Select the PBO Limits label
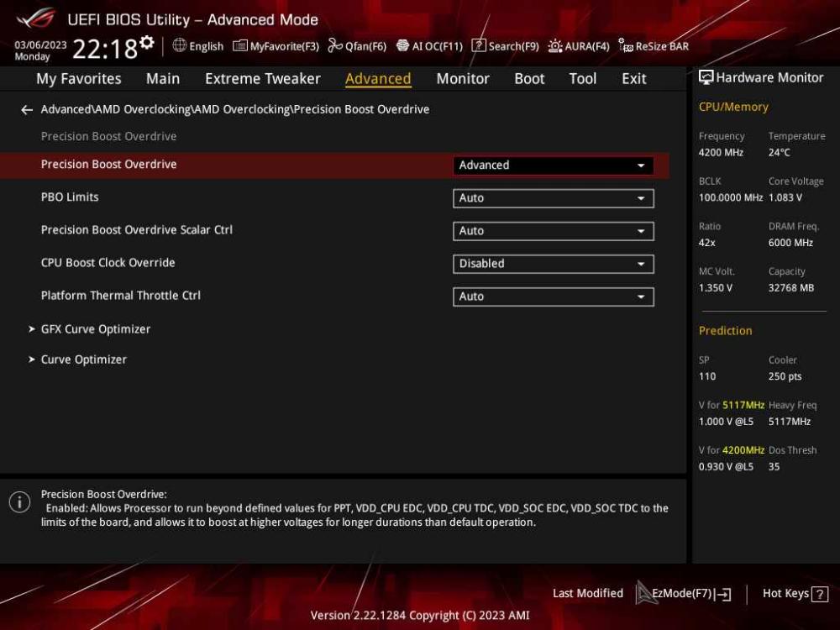 (x=70, y=197)
